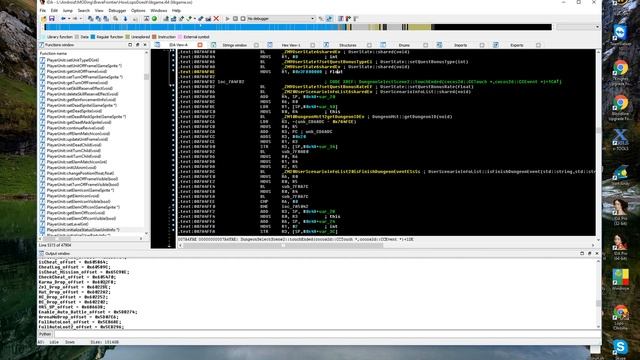The image size is (640, 360).
Task: Open the View menu
Action: (99, 11)
